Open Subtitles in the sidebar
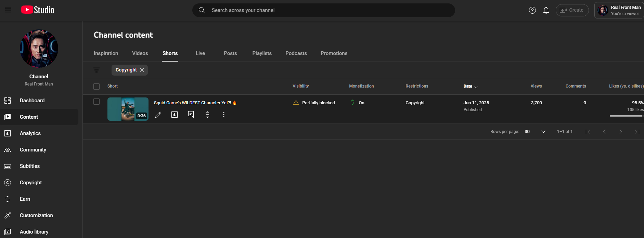 pos(39,166)
